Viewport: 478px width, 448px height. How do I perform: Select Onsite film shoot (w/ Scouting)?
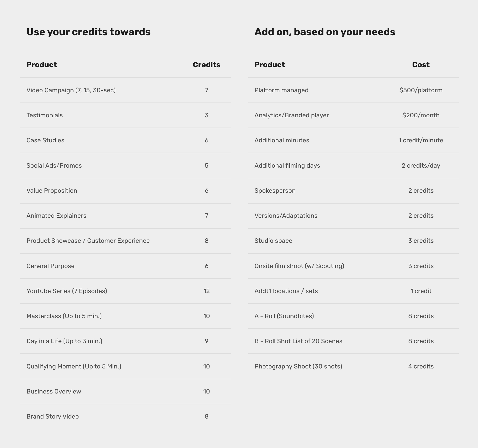point(299,266)
